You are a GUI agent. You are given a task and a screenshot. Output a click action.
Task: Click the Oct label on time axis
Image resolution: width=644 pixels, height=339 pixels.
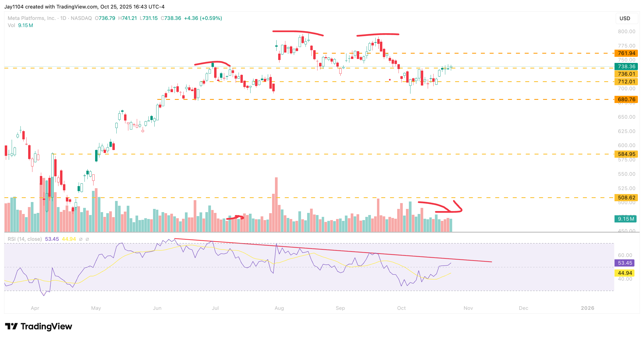(401, 308)
